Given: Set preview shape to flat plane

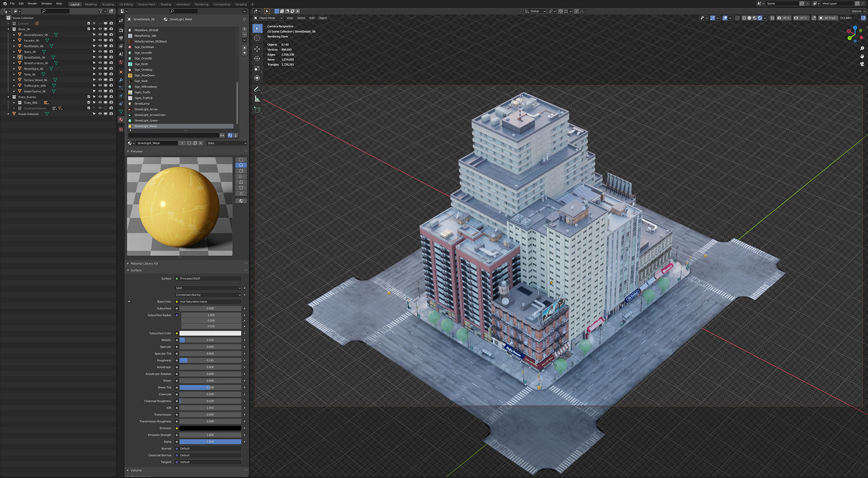Looking at the screenshot, I should [x=241, y=159].
